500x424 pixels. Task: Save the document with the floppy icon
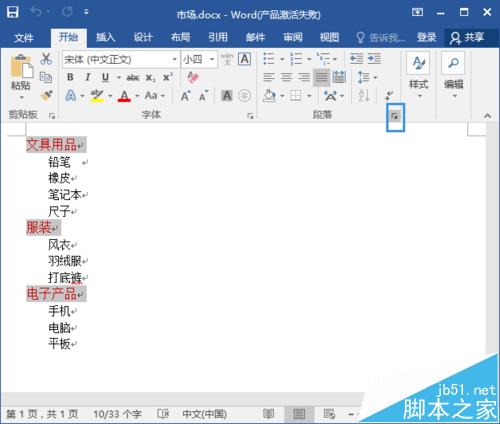point(12,12)
